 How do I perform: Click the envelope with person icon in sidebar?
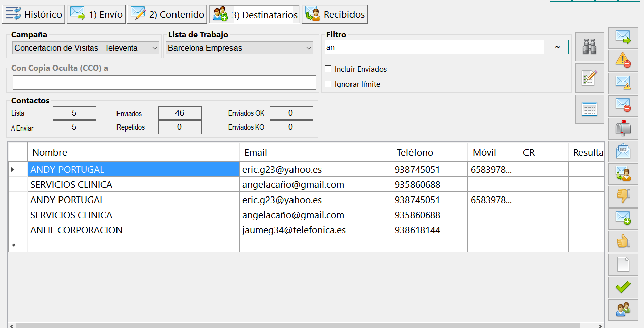624,174
